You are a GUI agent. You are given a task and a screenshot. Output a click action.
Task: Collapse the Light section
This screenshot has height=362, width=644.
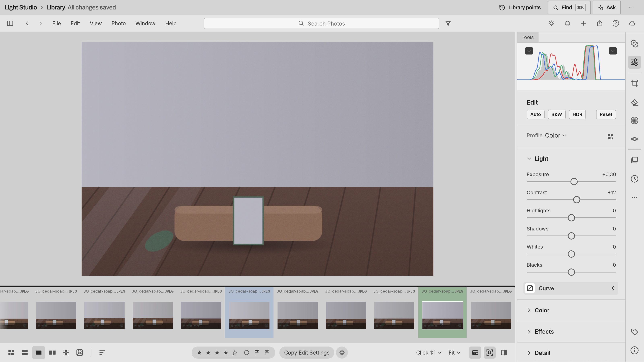tap(529, 159)
